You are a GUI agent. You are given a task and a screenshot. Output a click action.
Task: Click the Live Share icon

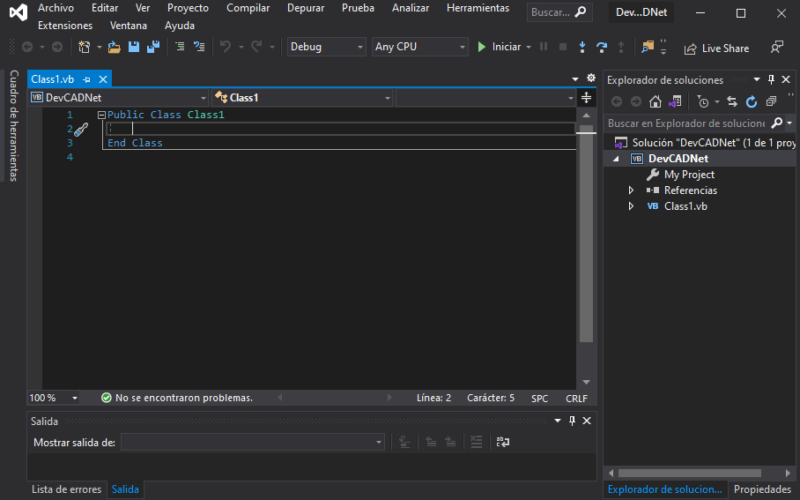[x=691, y=48]
